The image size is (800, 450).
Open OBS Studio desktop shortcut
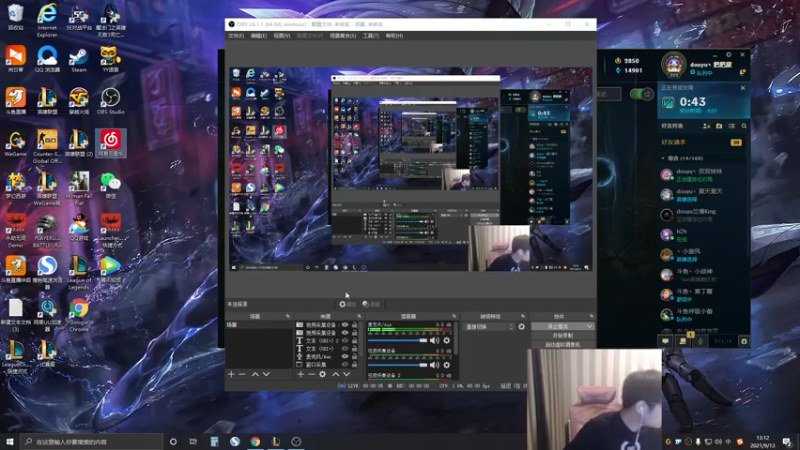click(x=110, y=101)
